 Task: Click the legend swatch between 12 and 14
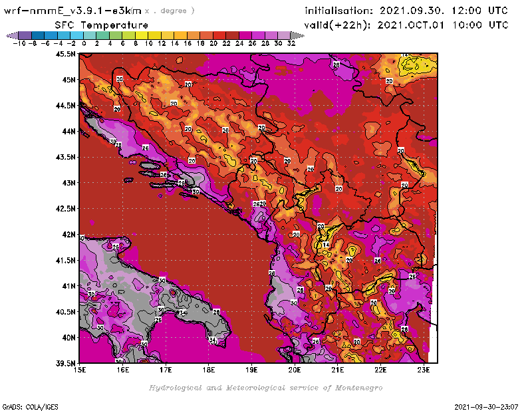click(x=168, y=35)
